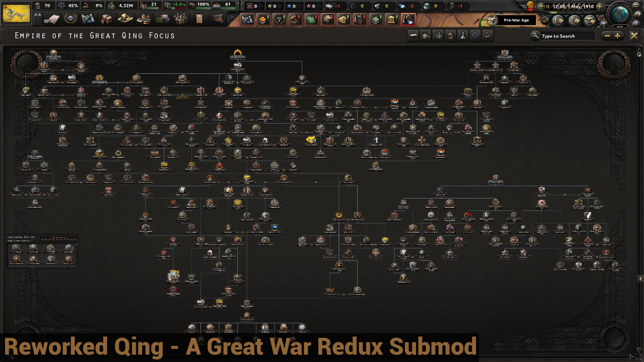Click the crate with rifle icon

(106, 19)
